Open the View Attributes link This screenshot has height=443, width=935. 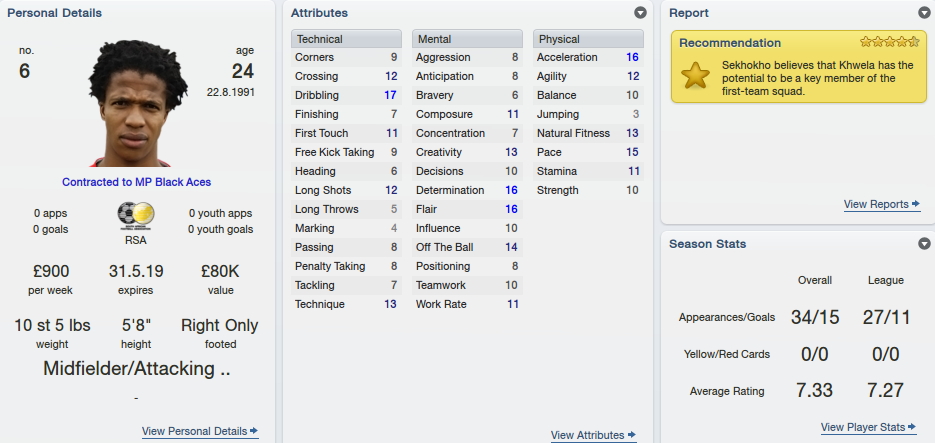coord(587,435)
